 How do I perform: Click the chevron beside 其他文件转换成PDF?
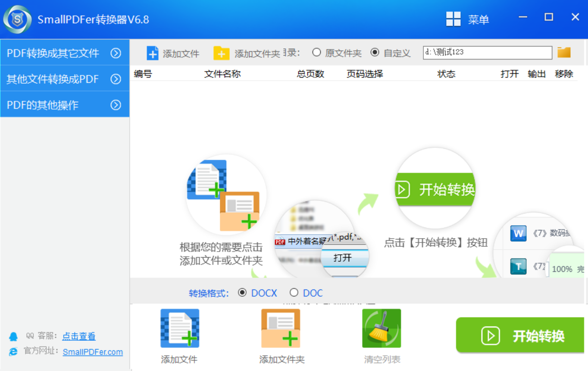click(x=116, y=79)
